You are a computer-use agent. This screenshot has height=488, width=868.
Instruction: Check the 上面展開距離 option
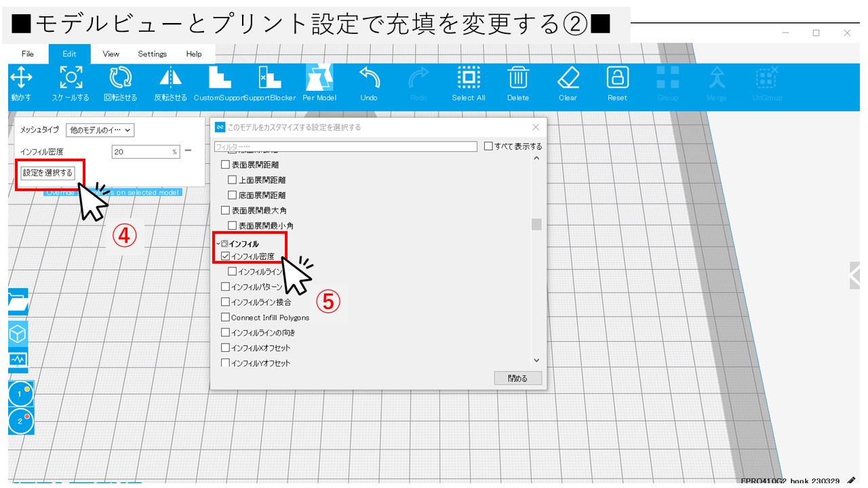point(233,180)
